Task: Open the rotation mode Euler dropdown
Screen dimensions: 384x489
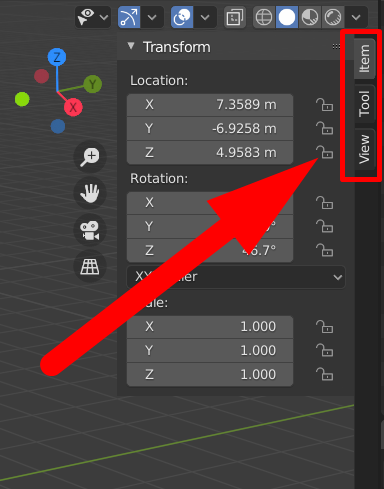Action: (236, 277)
